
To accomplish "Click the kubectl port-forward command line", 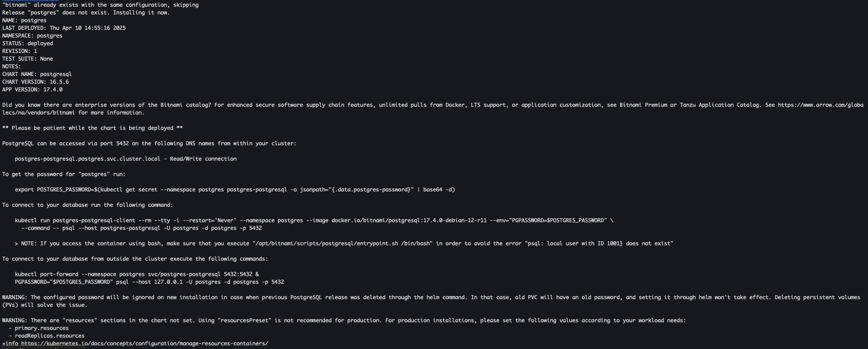I will tap(137, 274).
